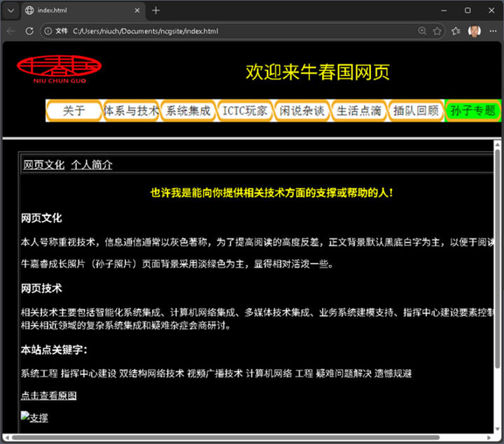Click the vertical scrollbar thumb

(497, 259)
